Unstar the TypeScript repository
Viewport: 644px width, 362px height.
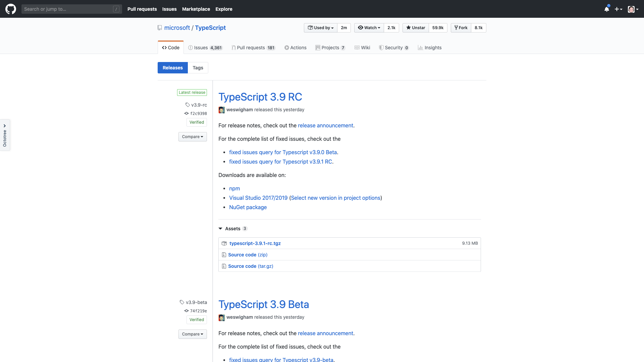click(416, 28)
